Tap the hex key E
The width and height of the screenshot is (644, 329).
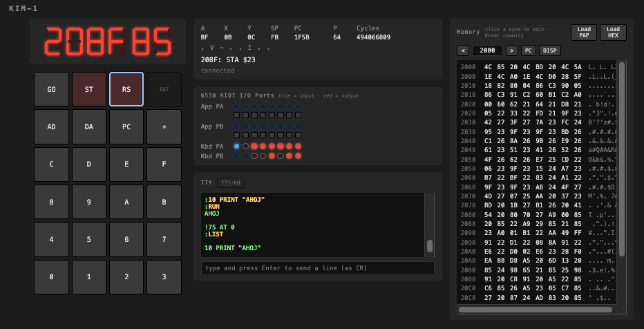pyautogui.click(x=126, y=164)
